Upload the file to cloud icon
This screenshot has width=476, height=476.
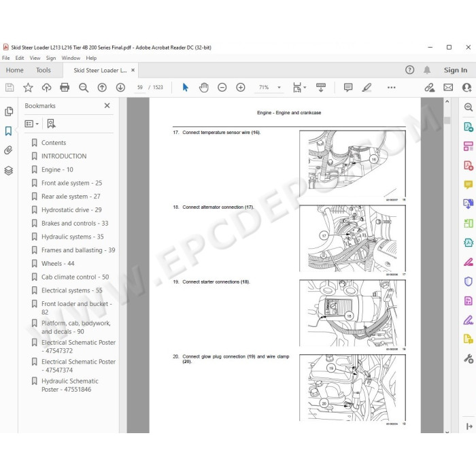tap(46, 88)
